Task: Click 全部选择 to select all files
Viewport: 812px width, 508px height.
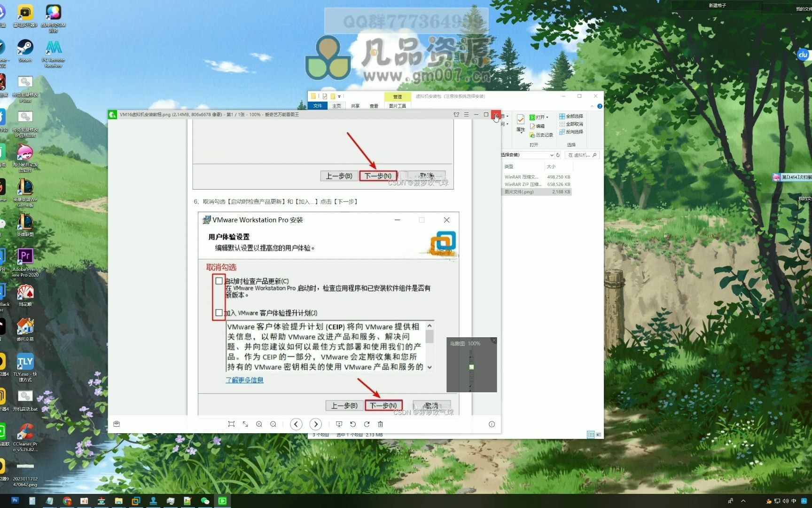Action: pos(571,116)
